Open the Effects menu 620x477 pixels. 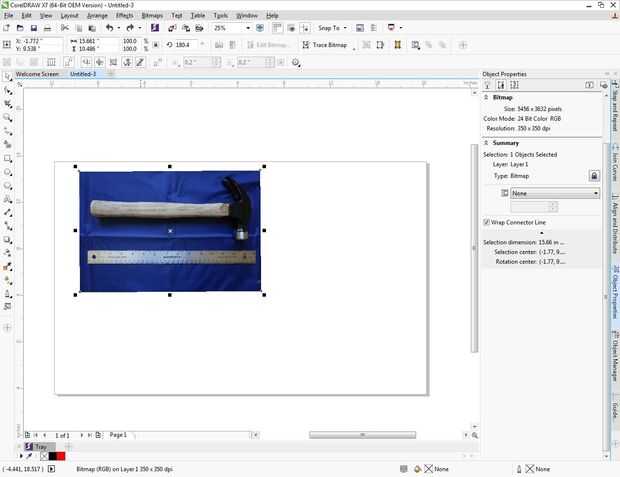(125, 15)
